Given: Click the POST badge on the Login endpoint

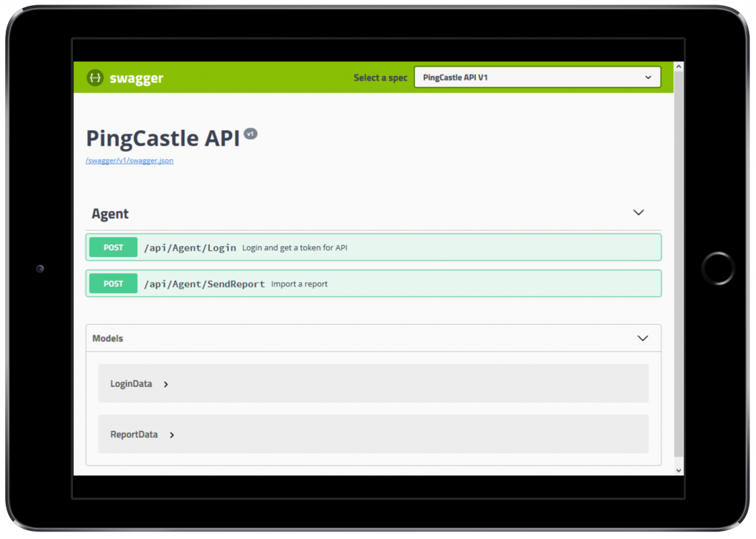Looking at the screenshot, I should click(112, 247).
